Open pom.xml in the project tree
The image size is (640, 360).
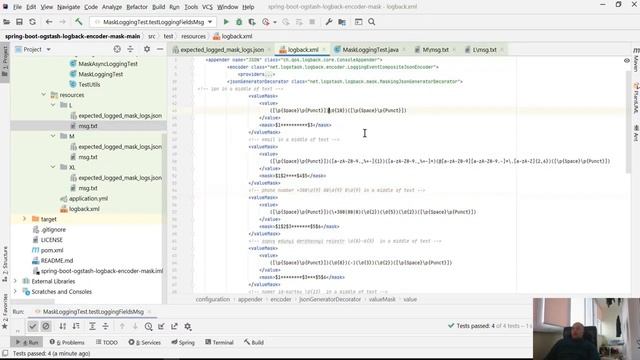pos(52,250)
